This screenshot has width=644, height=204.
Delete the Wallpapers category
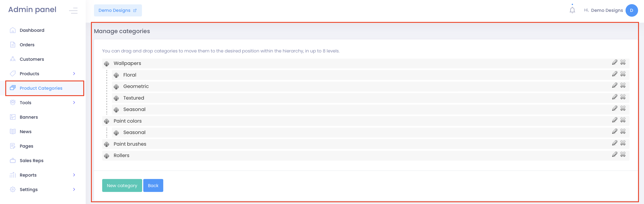click(623, 62)
